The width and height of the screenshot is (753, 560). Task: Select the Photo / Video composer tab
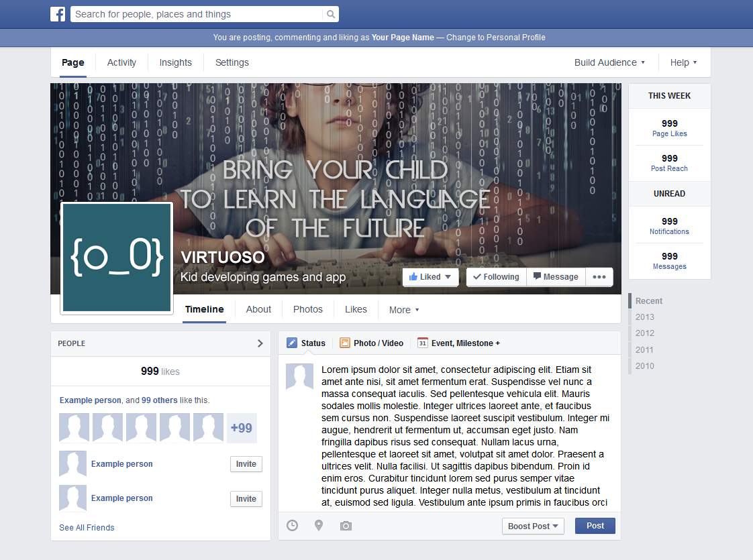point(371,343)
